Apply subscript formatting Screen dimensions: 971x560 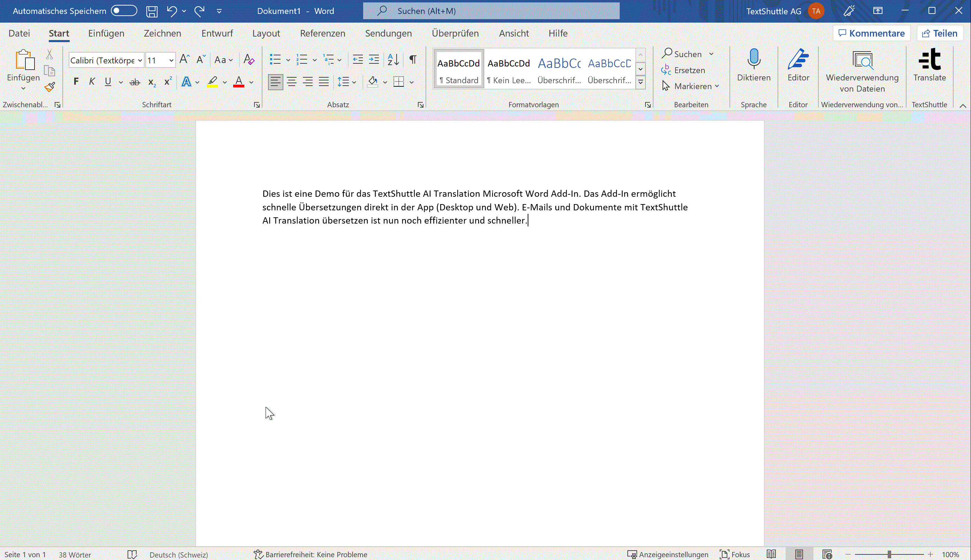pos(152,82)
